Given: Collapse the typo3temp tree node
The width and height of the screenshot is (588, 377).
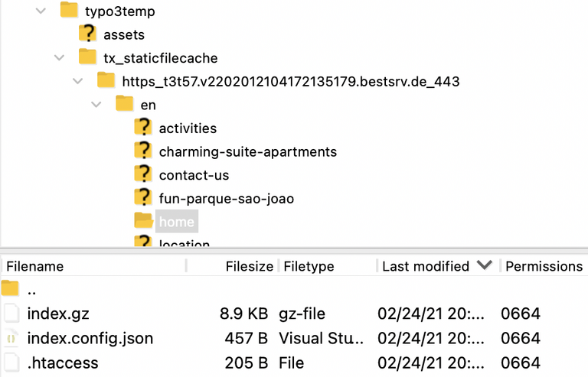Looking at the screenshot, I should [x=41, y=11].
